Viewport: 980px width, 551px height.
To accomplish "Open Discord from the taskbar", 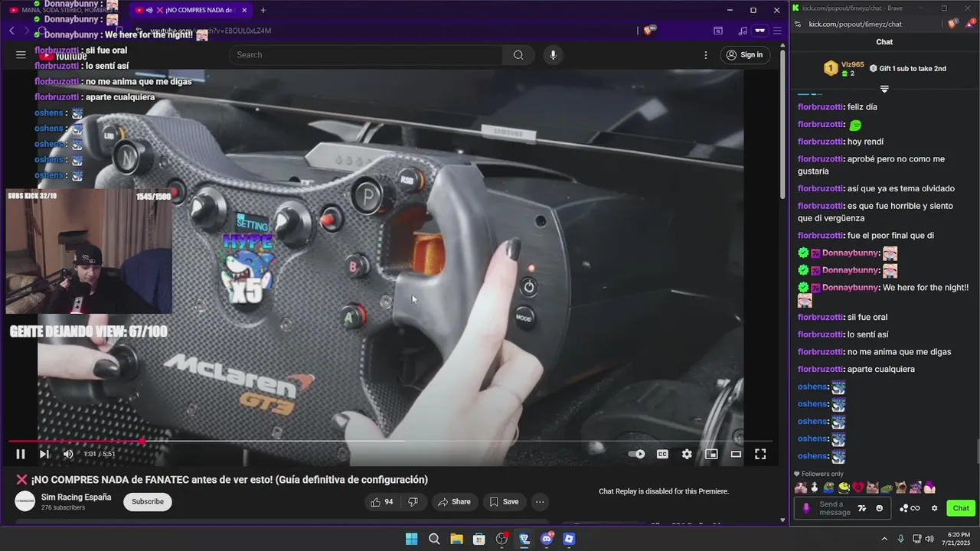I will [x=547, y=539].
